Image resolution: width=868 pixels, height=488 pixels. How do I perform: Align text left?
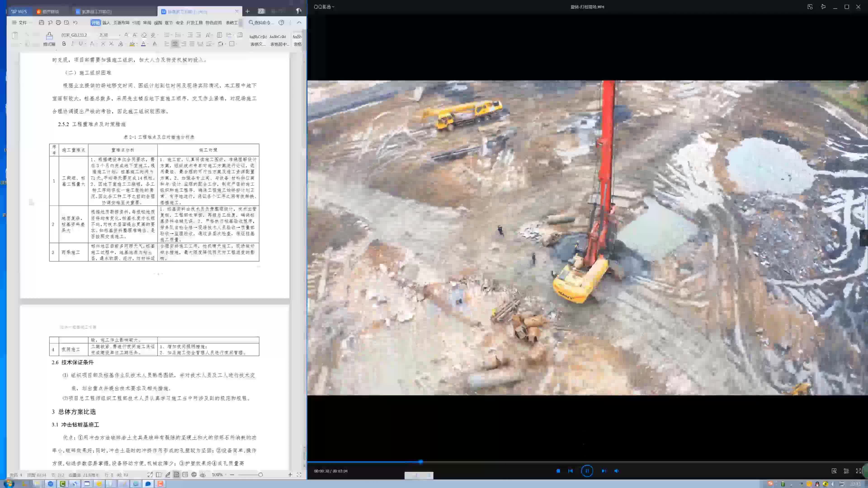pos(166,44)
